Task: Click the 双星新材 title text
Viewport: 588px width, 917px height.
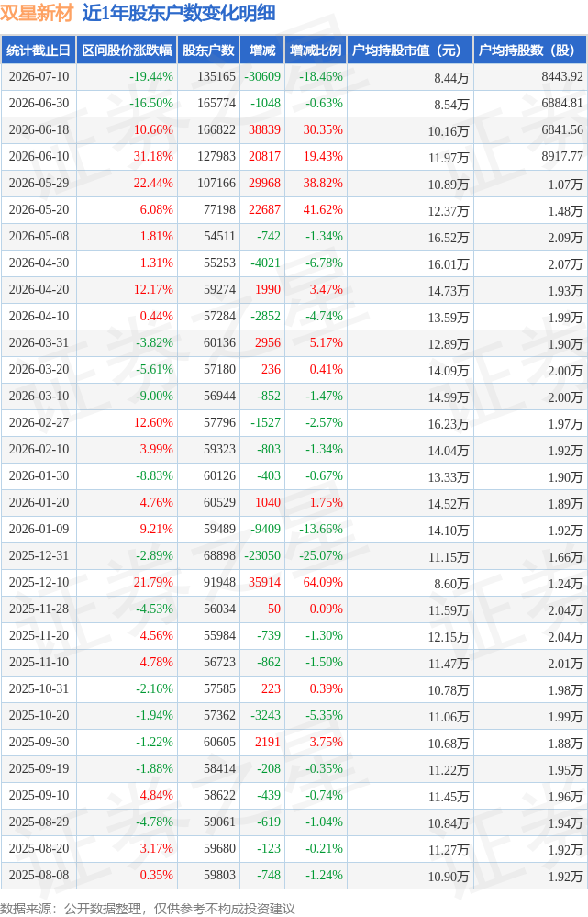Action: coord(37,13)
